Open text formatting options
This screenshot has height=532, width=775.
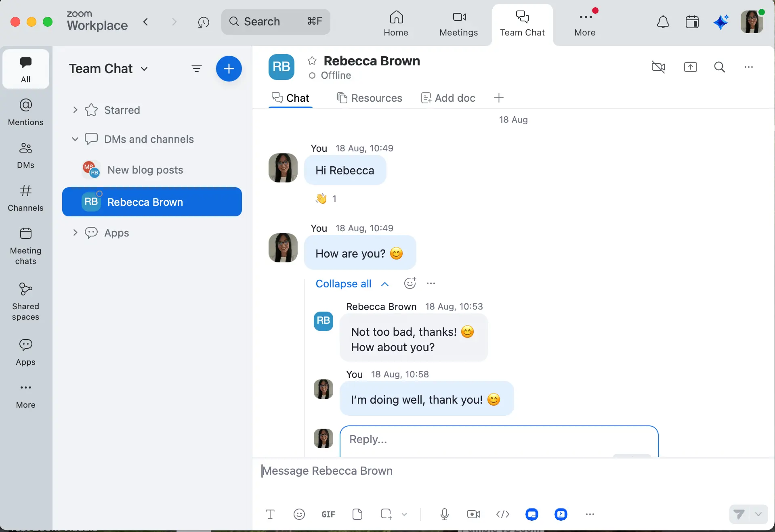270,514
